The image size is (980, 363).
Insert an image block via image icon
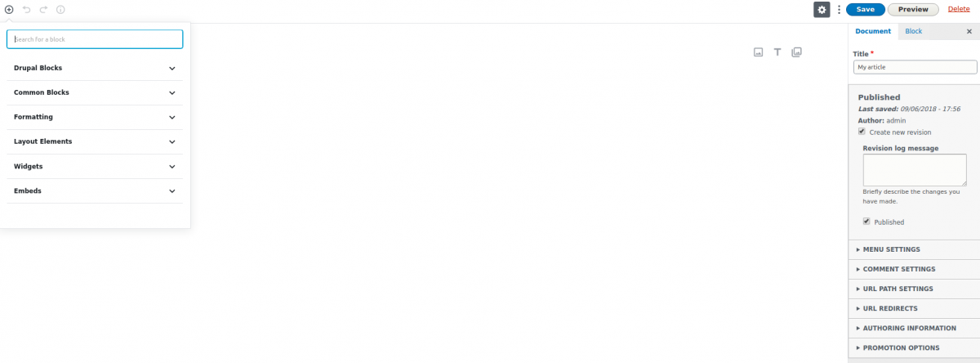click(x=758, y=52)
